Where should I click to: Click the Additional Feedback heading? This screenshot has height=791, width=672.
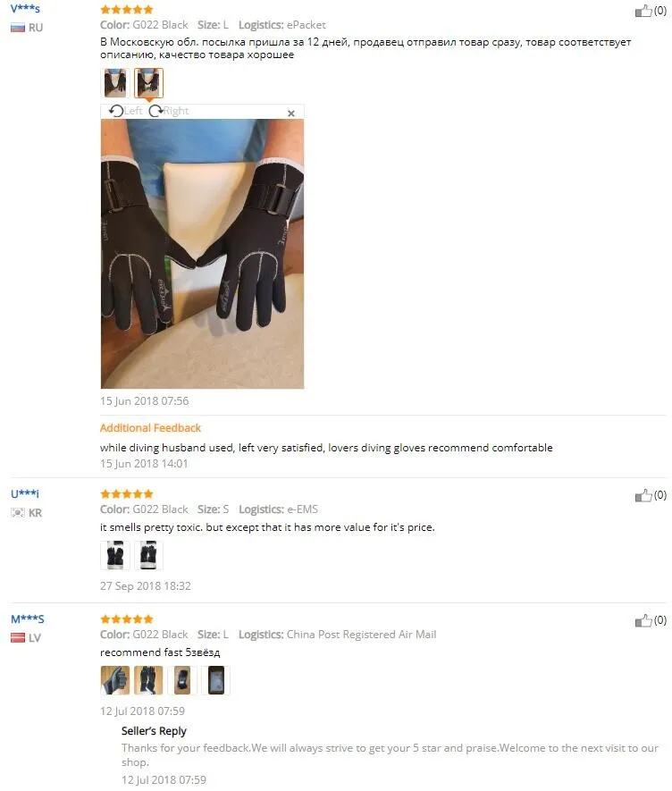click(150, 428)
